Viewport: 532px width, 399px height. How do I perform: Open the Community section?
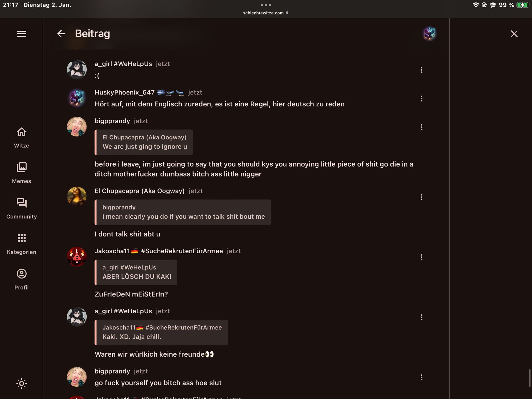click(22, 208)
